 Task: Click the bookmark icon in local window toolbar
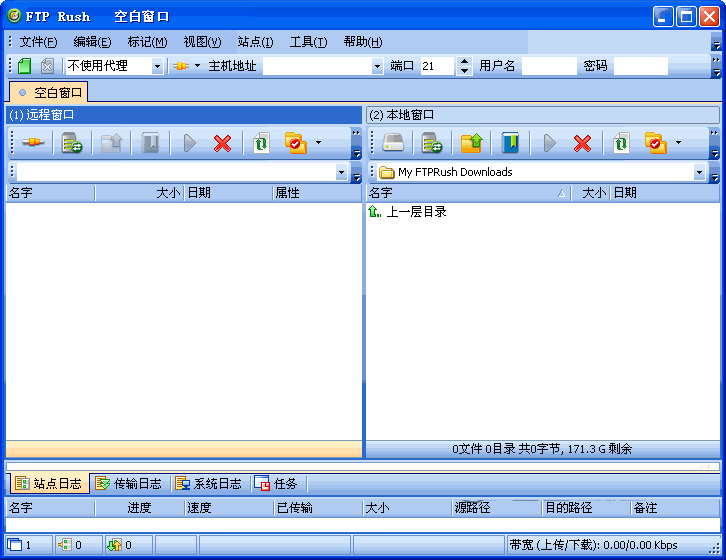point(510,144)
